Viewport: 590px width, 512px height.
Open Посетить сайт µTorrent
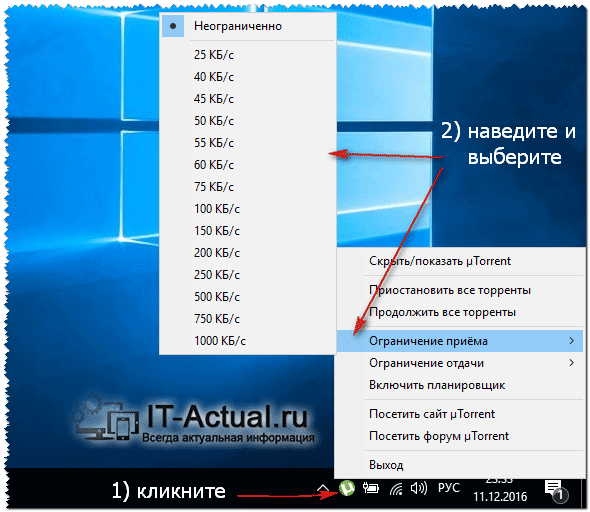(460, 414)
